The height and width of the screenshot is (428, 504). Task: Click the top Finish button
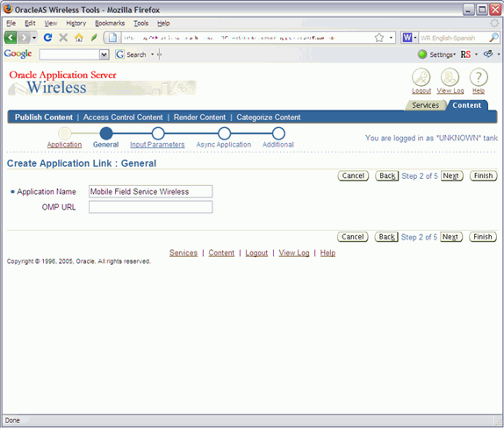pyautogui.click(x=483, y=175)
